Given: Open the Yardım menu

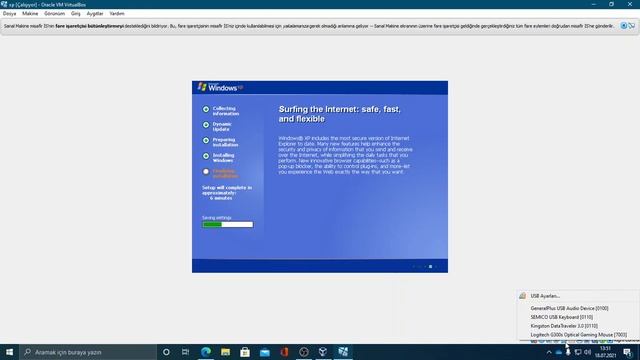Looking at the screenshot, I should pyautogui.click(x=117, y=13).
